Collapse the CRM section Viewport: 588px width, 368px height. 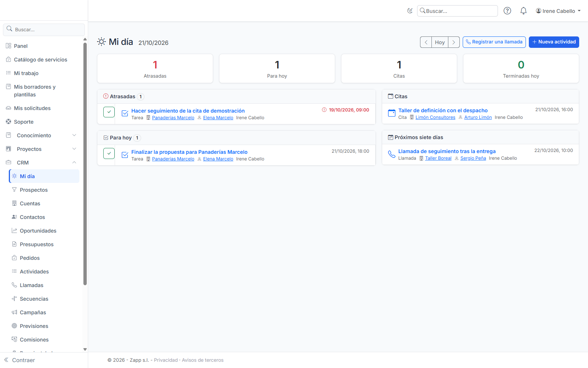coord(41,163)
